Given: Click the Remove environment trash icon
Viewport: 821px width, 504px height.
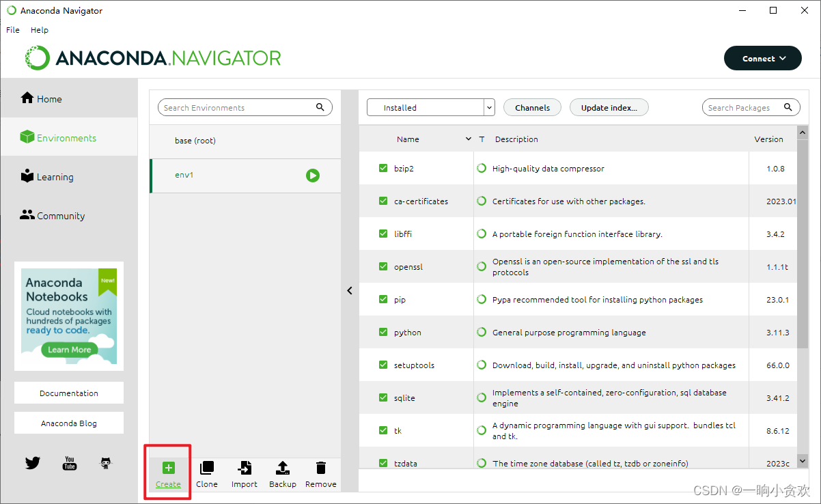Looking at the screenshot, I should [x=320, y=468].
